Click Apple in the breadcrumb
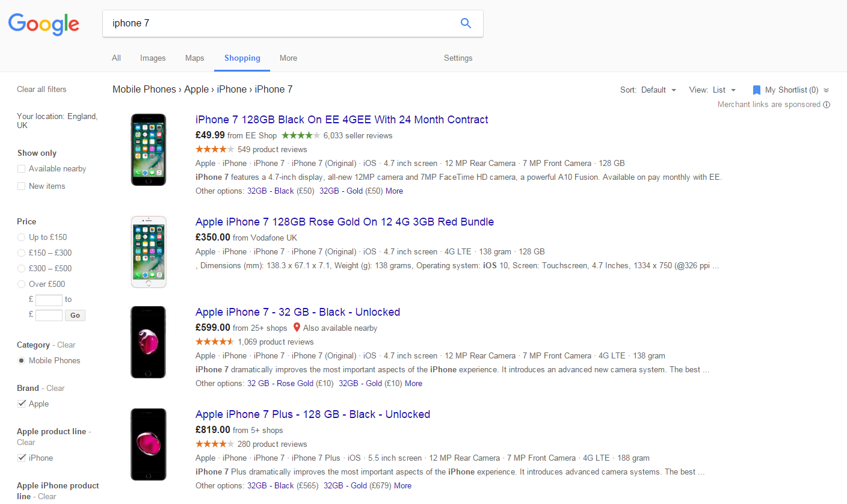The width and height of the screenshot is (847, 504). [196, 90]
